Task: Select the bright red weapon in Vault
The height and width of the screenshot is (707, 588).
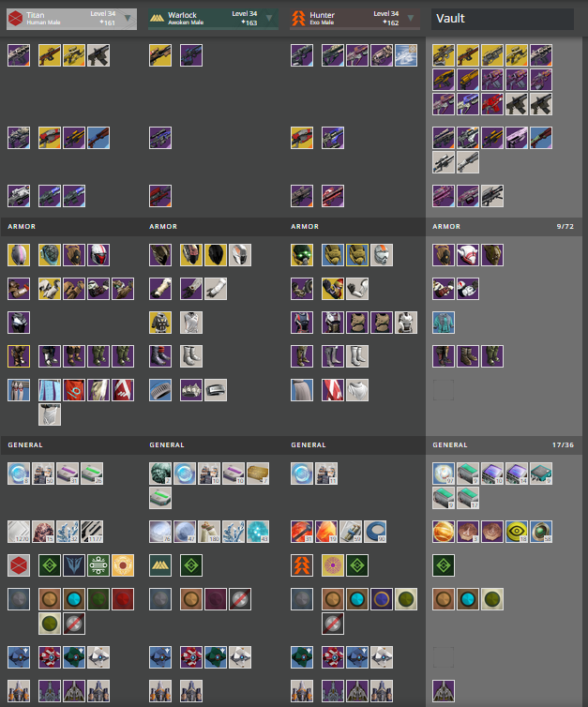Action: [492, 104]
